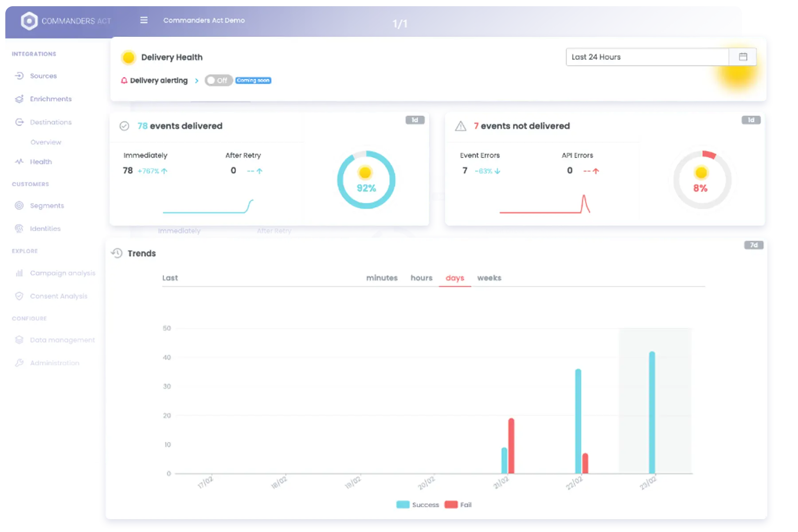This screenshot has height=532, width=798.
Task: Switch Trends view to hours tab
Action: click(421, 278)
